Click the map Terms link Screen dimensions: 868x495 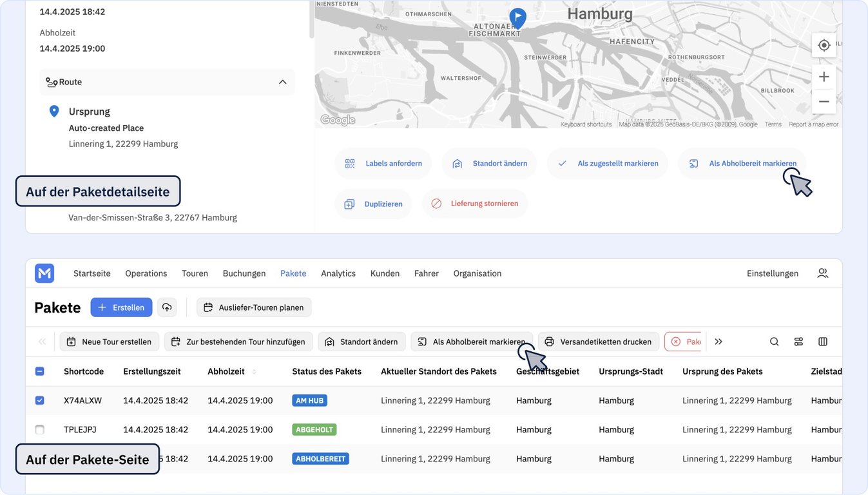[773, 124]
